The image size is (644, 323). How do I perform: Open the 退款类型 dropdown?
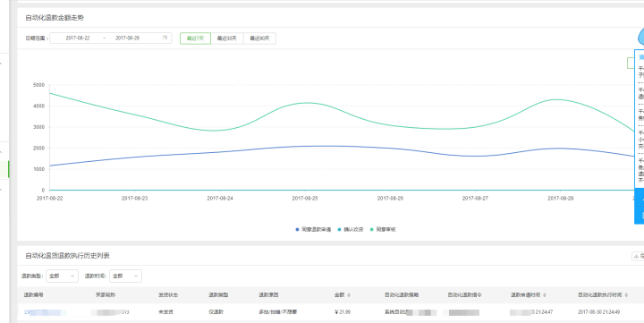[62, 276]
